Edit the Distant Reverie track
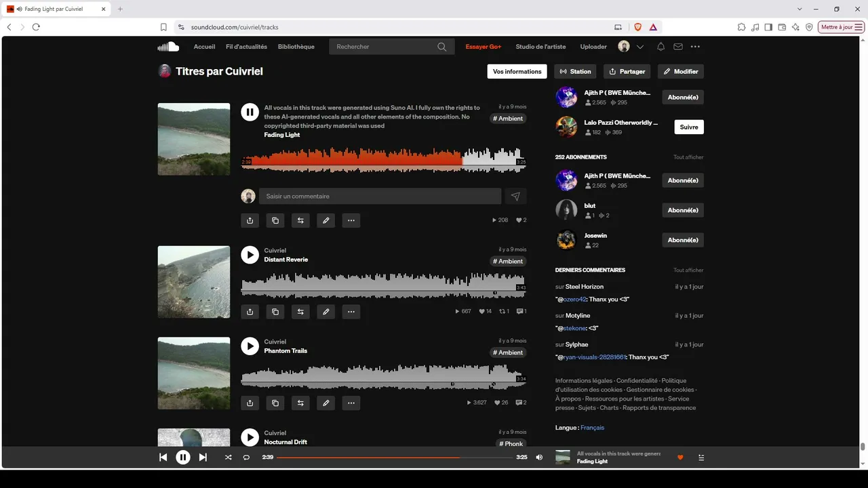Viewport: 868px width, 488px height. click(326, 312)
